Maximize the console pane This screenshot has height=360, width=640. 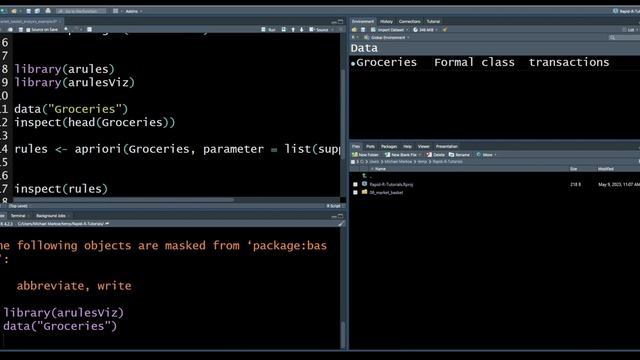[340, 216]
